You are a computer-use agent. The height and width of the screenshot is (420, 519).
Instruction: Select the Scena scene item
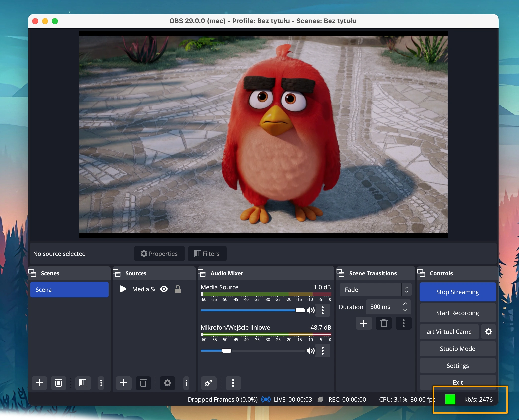pyautogui.click(x=69, y=290)
